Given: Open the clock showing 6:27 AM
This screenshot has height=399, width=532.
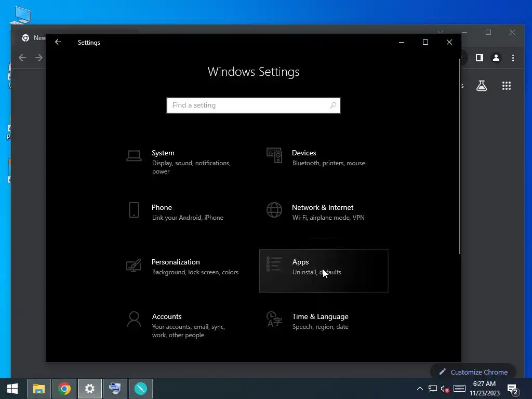Looking at the screenshot, I should tap(485, 389).
